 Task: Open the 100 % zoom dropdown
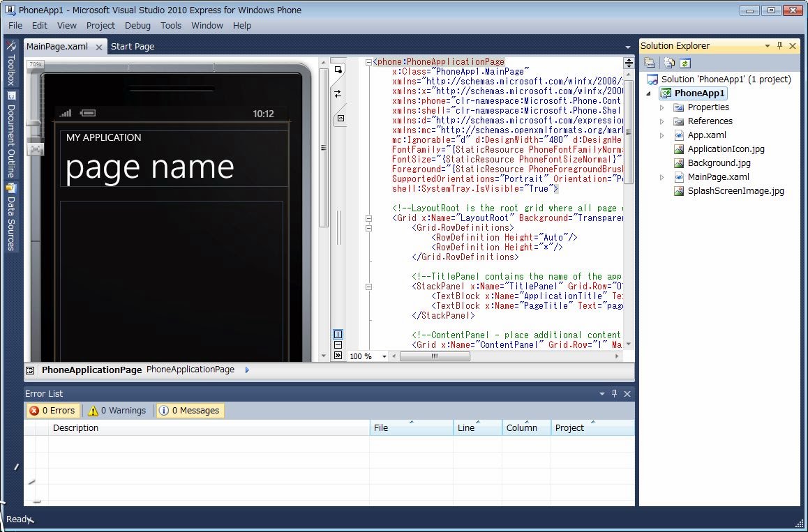(x=384, y=356)
